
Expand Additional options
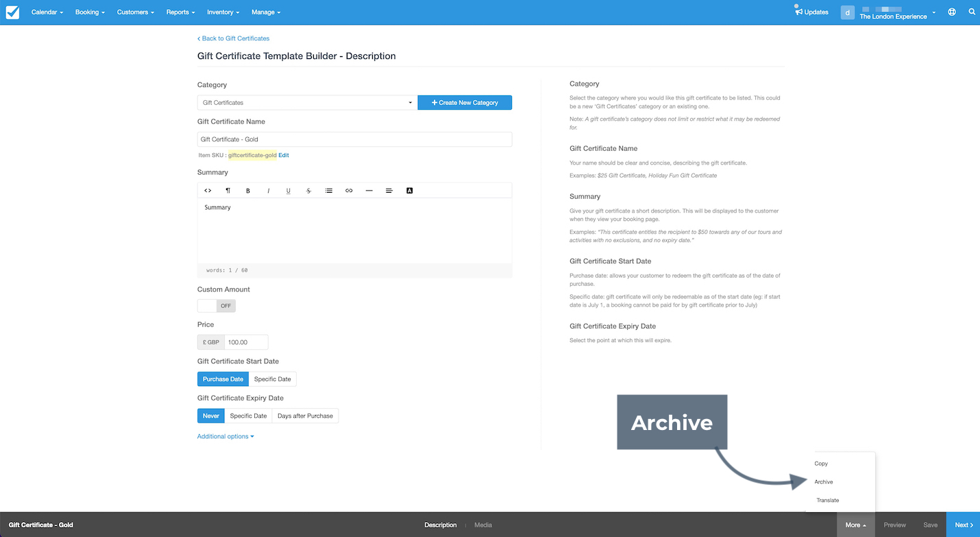[225, 436]
